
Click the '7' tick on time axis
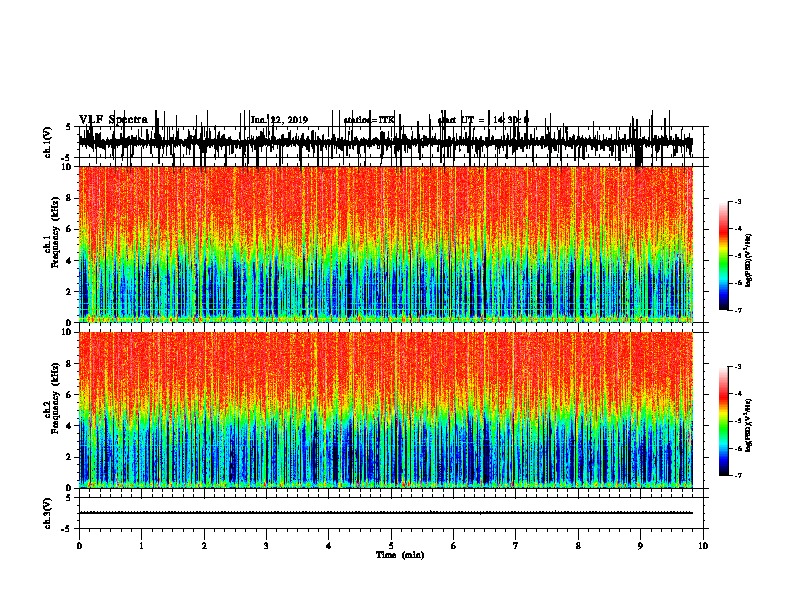coord(516,546)
